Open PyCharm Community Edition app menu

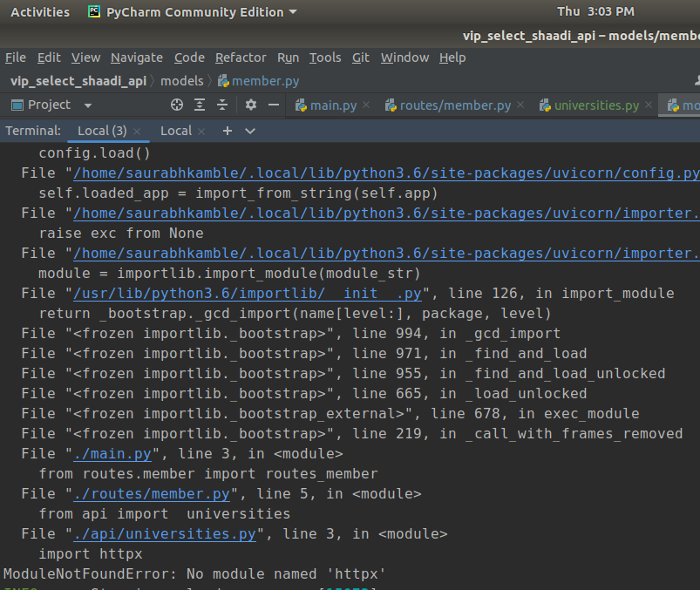point(194,12)
